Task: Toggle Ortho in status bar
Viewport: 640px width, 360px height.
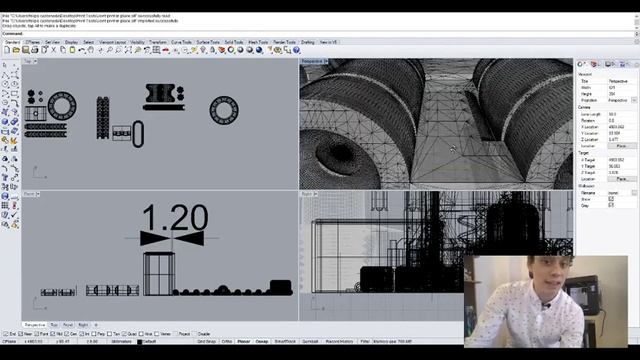Action: point(227,341)
